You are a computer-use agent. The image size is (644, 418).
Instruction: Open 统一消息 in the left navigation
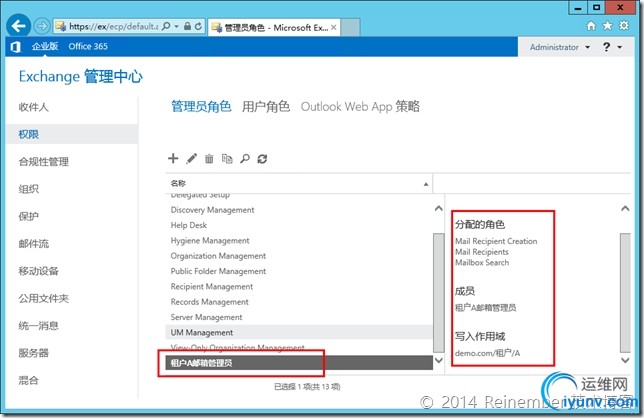tap(38, 326)
